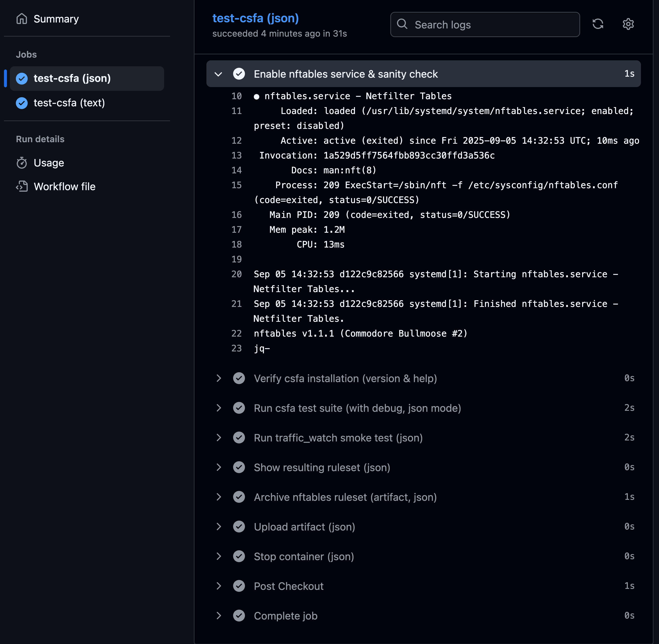Open Show resulting ruleset (json) step title

click(x=322, y=467)
